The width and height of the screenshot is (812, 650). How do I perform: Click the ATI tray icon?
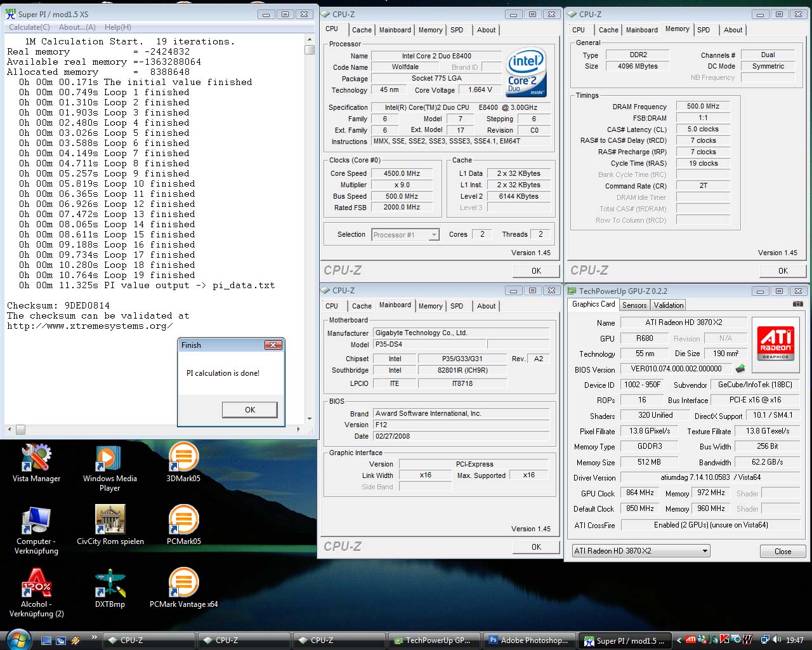[691, 640]
